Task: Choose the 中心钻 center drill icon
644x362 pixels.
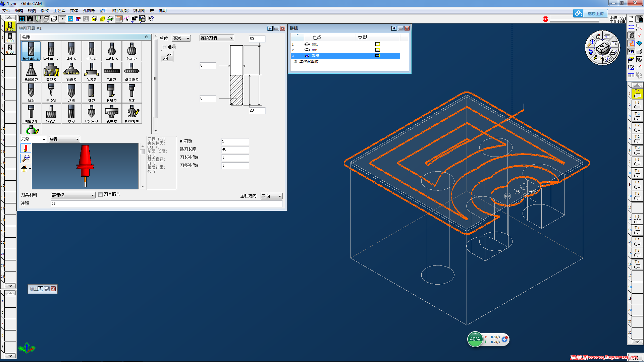Action: [x=51, y=92]
